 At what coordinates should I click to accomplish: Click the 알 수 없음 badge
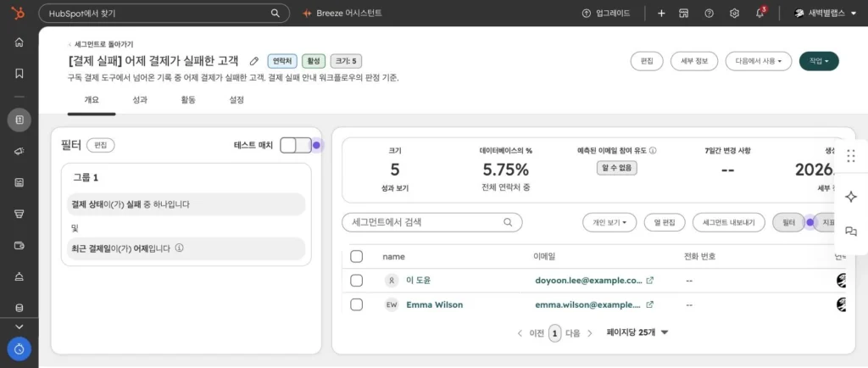pyautogui.click(x=617, y=168)
